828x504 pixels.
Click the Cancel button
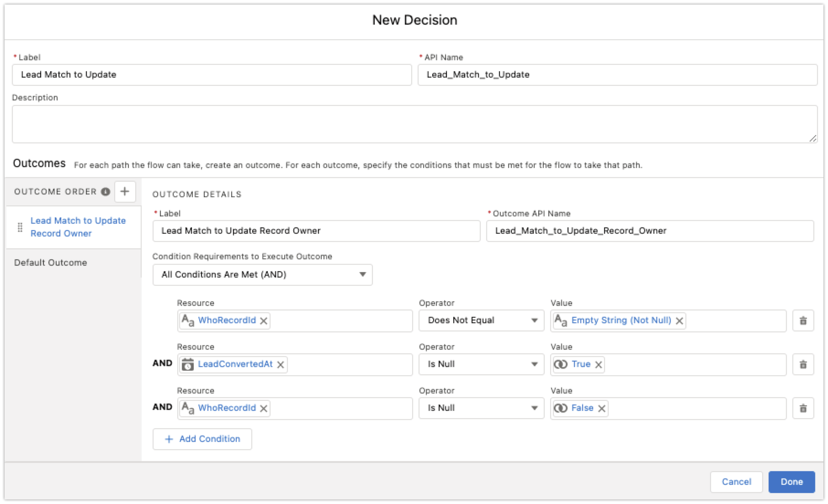[x=736, y=482]
